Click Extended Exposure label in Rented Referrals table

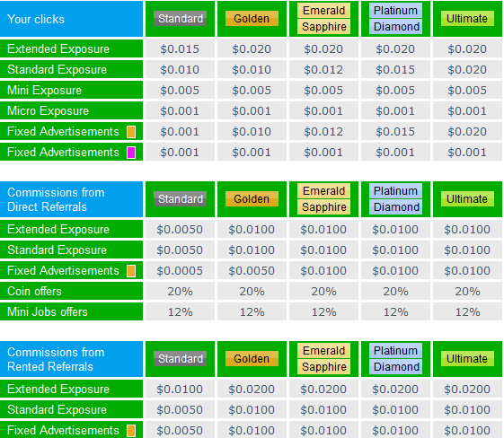[58, 389]
